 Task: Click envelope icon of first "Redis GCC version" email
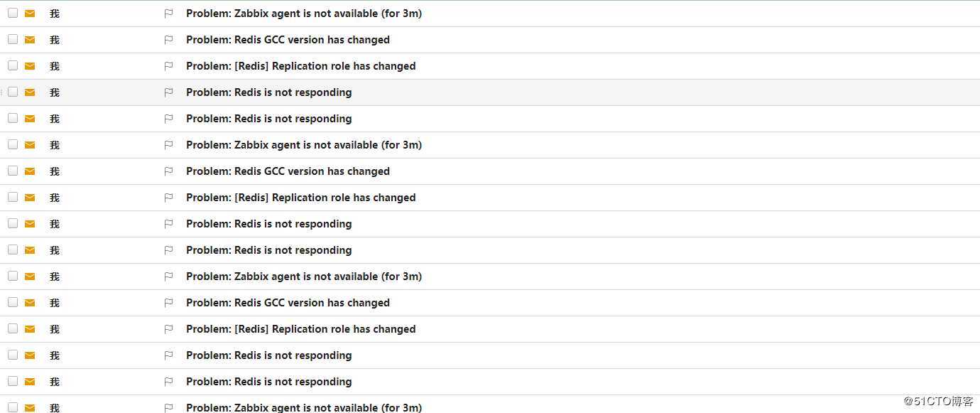point(30,40)
